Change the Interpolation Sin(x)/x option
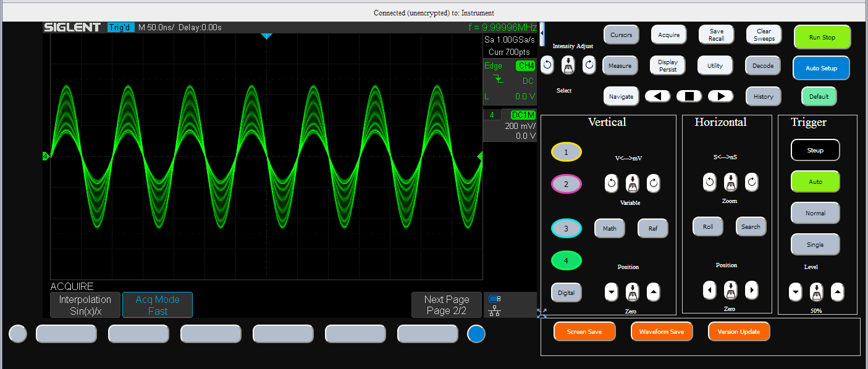Image resolution: width=868 pixels, height=369 pixels. pos(85,305)
